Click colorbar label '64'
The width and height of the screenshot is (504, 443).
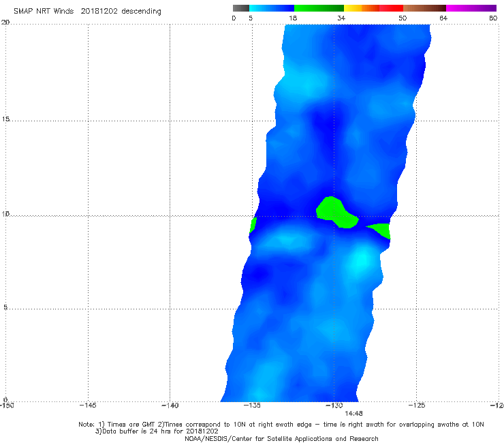(443, 18)
